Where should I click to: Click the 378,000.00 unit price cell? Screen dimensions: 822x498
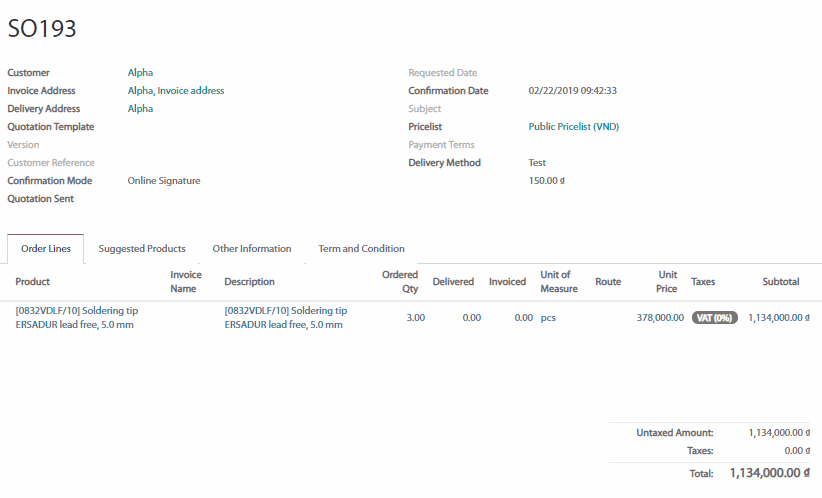[x=660, y=318]
